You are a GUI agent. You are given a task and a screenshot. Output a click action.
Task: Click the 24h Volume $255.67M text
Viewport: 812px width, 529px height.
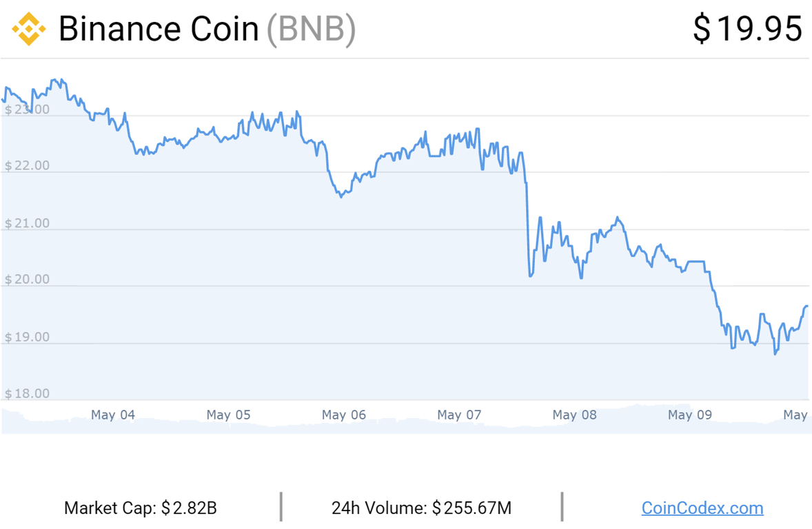tap(421, 508)
